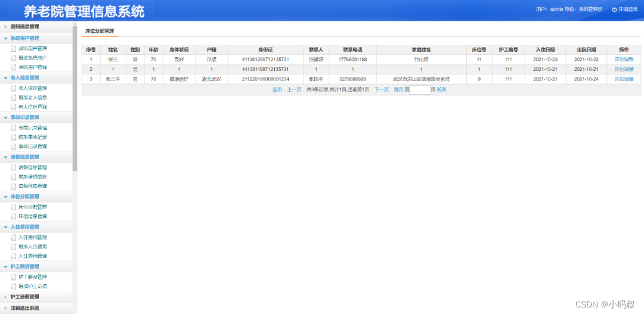Go to 首页 in pagination

coord(277,89)
